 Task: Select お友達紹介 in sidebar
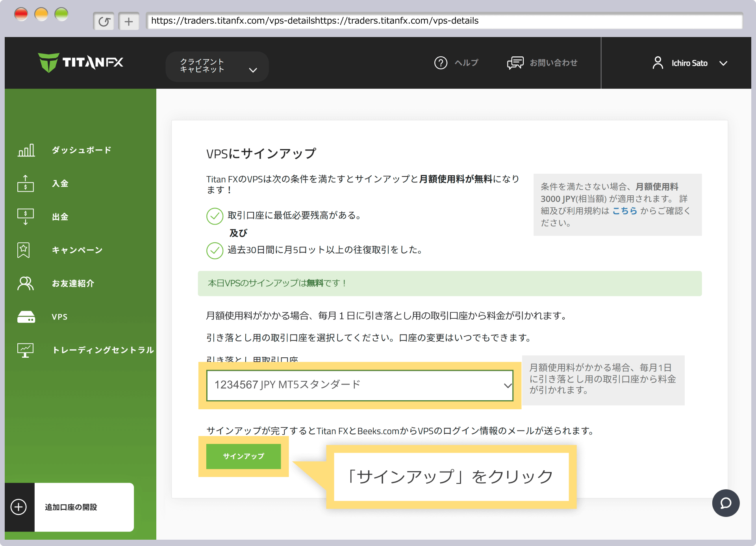pyautogui.click(x=73, y=283)
